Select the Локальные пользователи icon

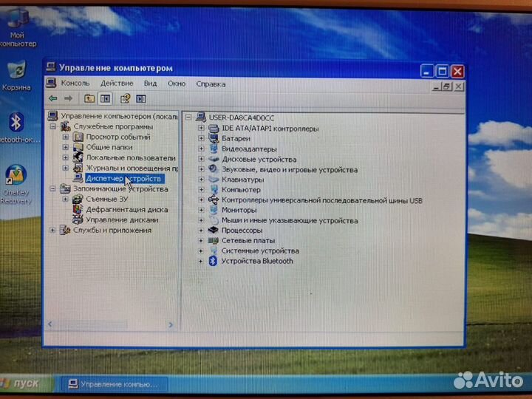point(78,157)
